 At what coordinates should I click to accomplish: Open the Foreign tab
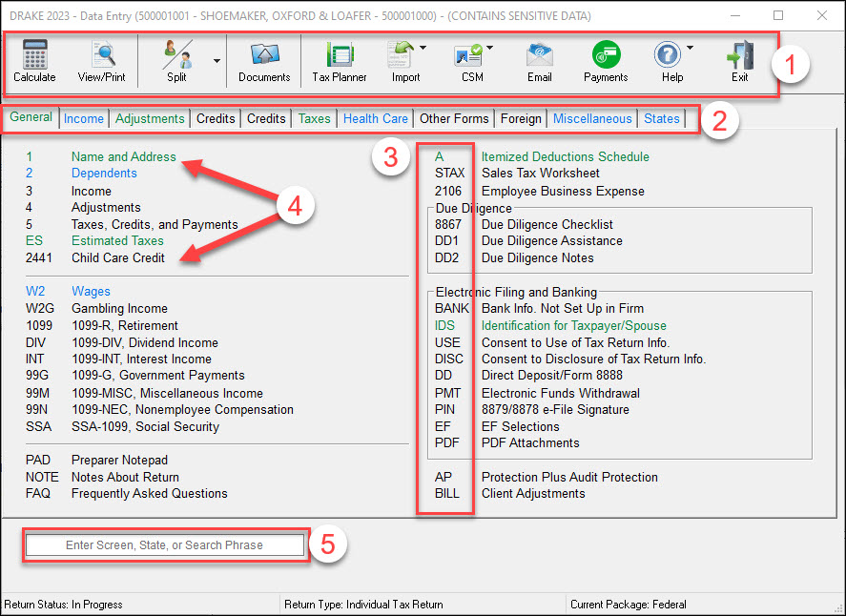coord(521,118)
